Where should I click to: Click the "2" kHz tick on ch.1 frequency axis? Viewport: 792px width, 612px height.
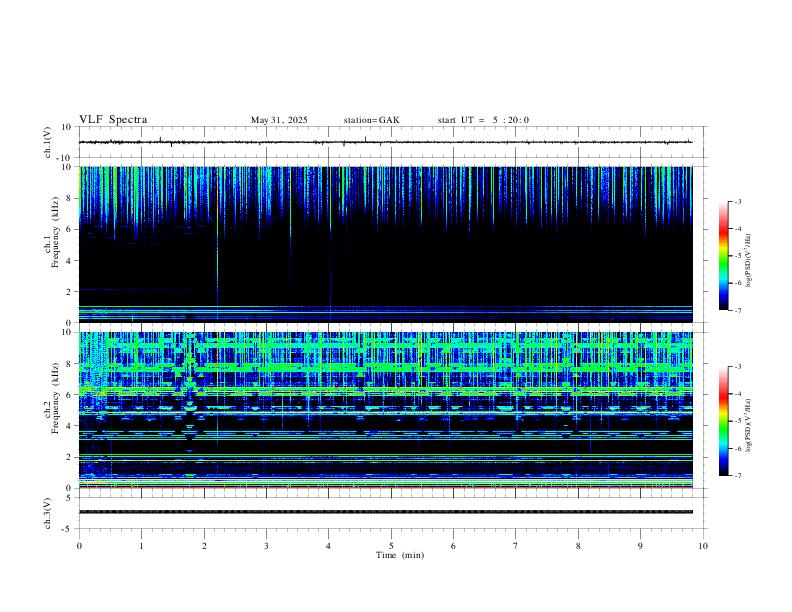pyautogui.click(x=68, y=292)
